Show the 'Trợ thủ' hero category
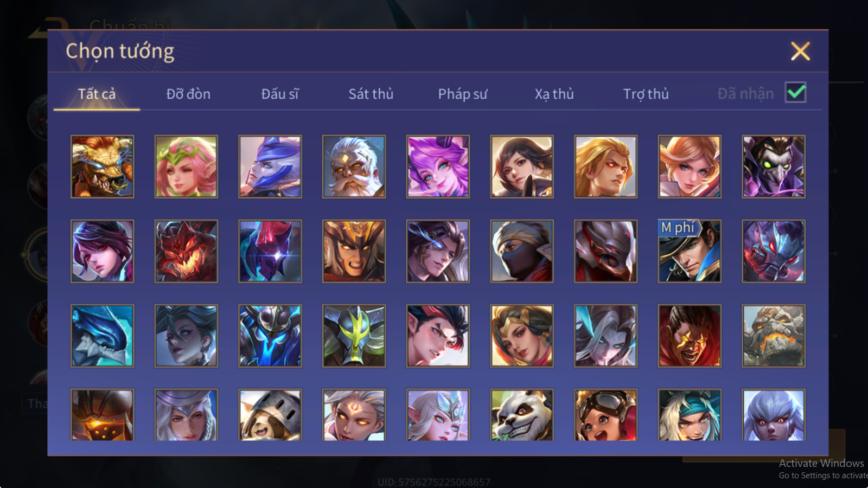Viewport: 868px width, 488px height. coord(646,94)
